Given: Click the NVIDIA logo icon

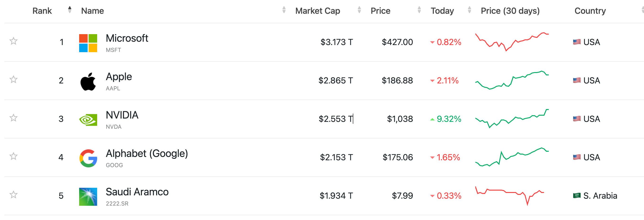Looking at the screenshot, I should (88, 120).
